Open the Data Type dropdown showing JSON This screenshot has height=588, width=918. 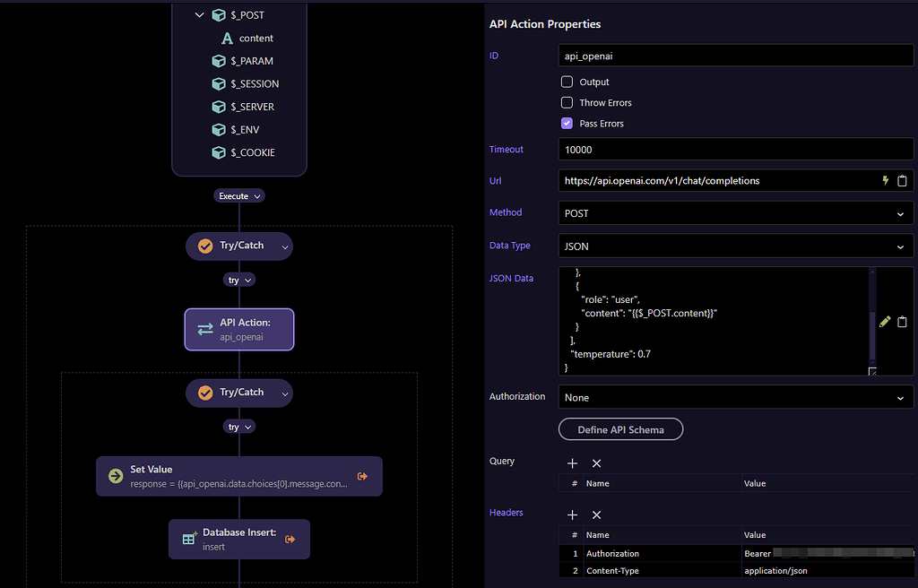pyautogui.click(x=735, y=246)
